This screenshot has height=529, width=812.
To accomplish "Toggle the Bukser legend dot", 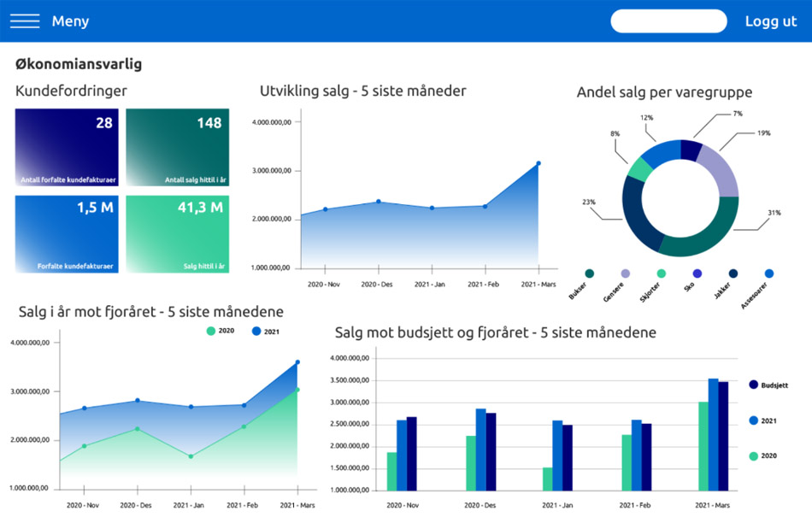I will 589,273.
